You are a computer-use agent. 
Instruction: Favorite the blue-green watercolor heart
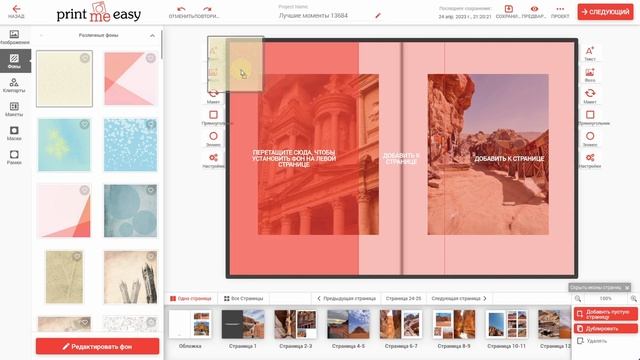[84, 124]
